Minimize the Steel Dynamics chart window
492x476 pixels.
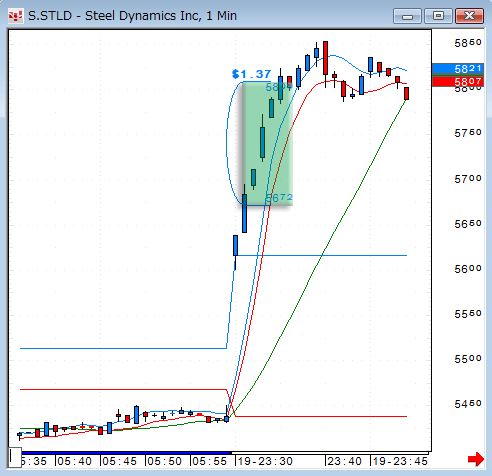pos(407,16)
